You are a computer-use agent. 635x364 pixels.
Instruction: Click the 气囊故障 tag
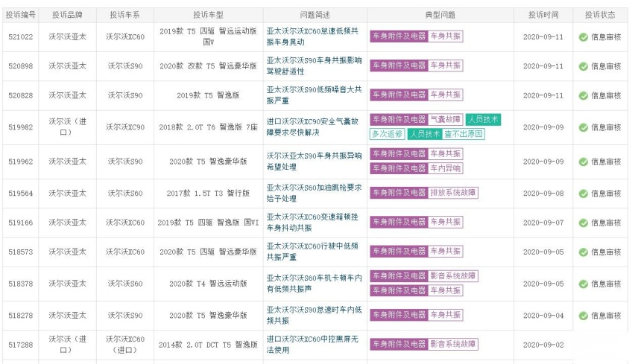pos(446,119)
